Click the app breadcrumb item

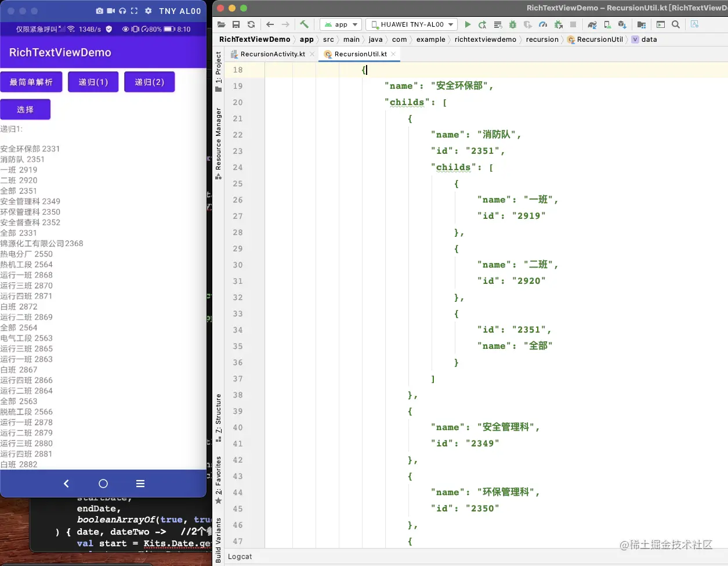tap(307, 39)
